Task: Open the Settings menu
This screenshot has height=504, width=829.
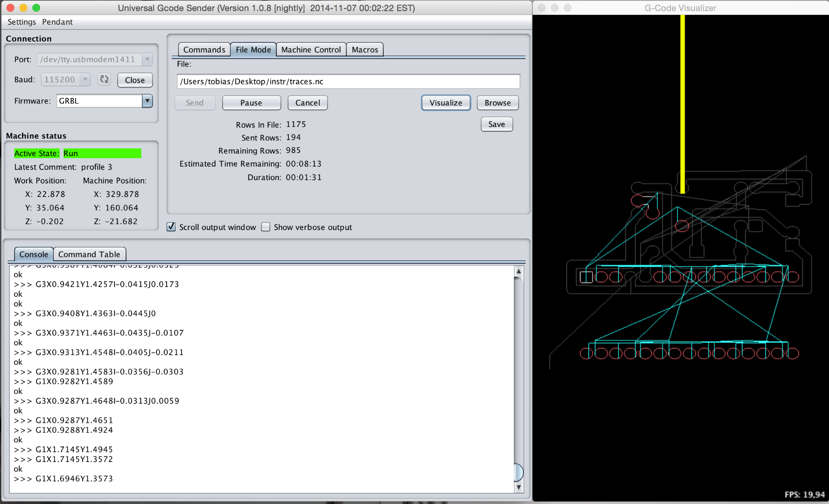Action: [x=21, y=22]
